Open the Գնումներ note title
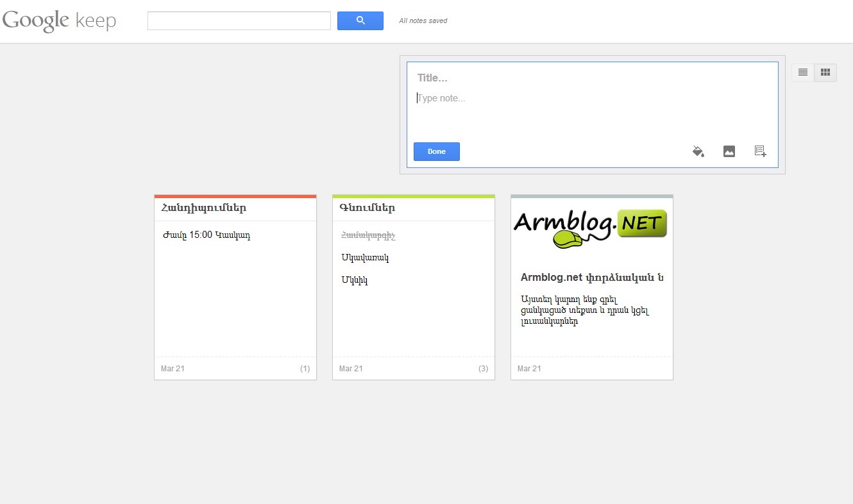This screenshot has width=853, height=504. coord(367,208)
